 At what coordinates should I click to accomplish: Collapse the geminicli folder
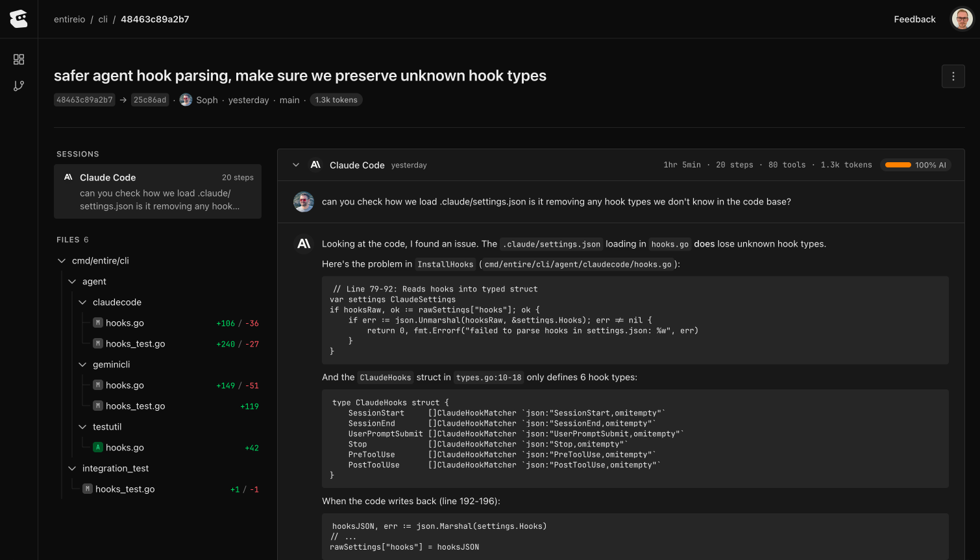click(x=82, y=365)
